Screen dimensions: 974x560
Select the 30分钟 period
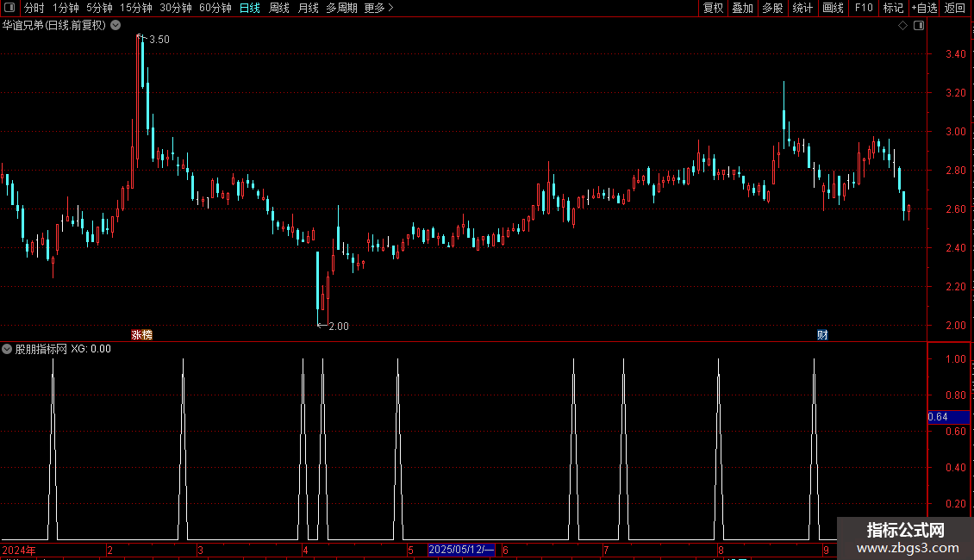175,8
